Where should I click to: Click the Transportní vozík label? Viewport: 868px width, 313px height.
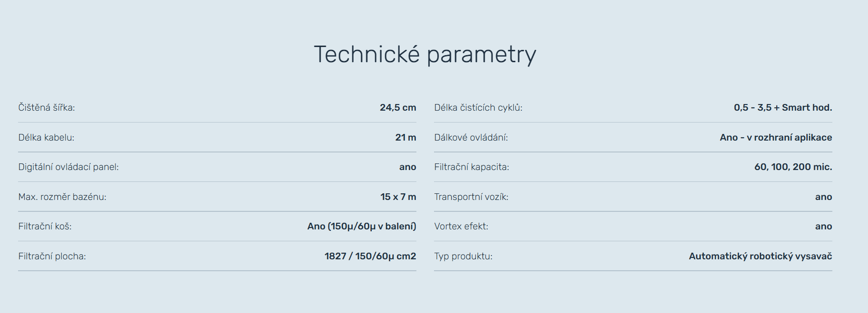[471, 197]
